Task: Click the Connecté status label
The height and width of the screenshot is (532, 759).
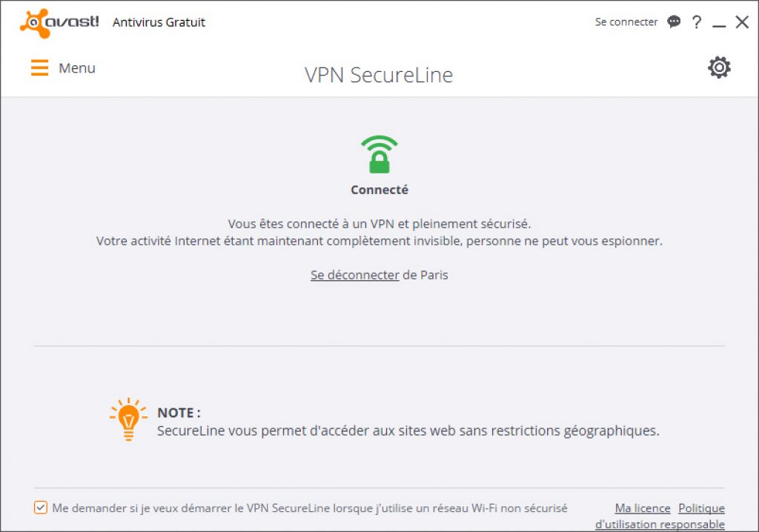Action: (x=379, y=190)
